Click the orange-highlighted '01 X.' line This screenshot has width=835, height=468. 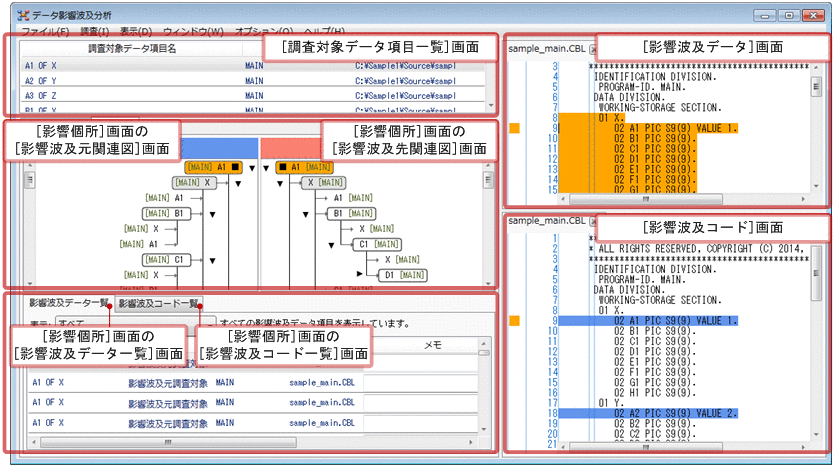coord(610,118)
